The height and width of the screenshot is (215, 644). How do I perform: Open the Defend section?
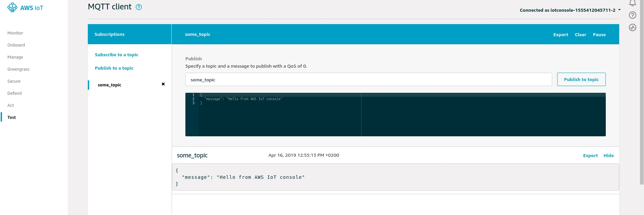pos(15,93)
